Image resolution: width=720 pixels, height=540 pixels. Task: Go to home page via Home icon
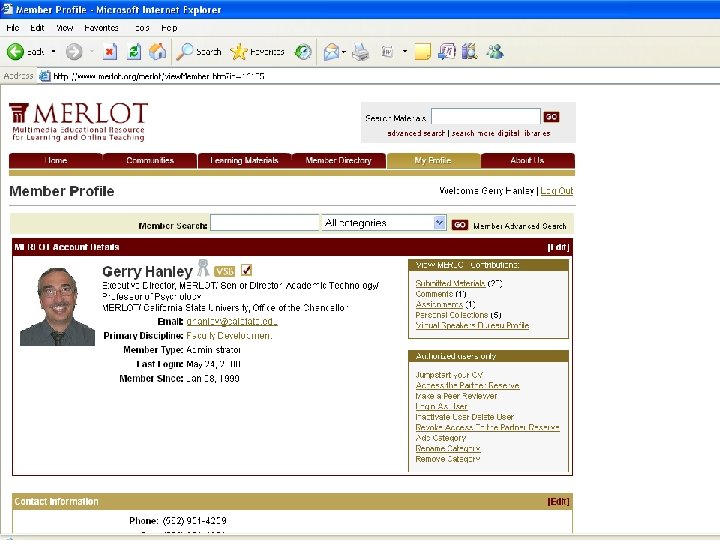[158, 52]
